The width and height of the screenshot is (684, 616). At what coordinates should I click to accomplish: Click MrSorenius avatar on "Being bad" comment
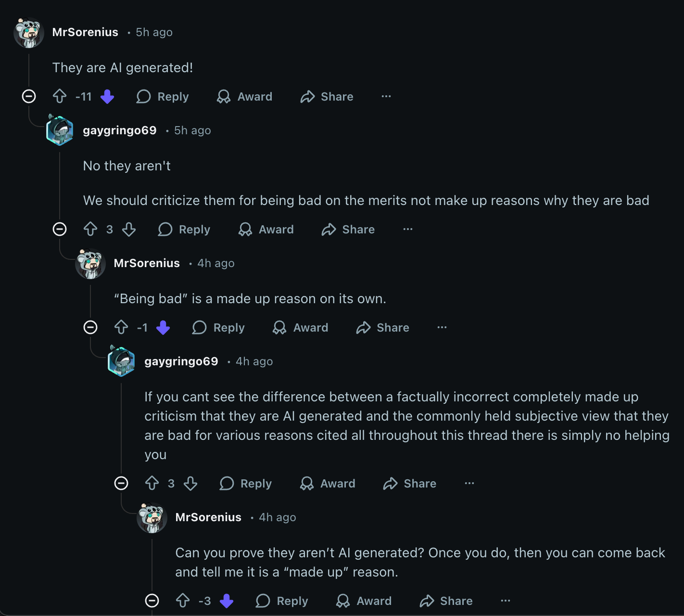pyautogui.click(x=90, y=264)
